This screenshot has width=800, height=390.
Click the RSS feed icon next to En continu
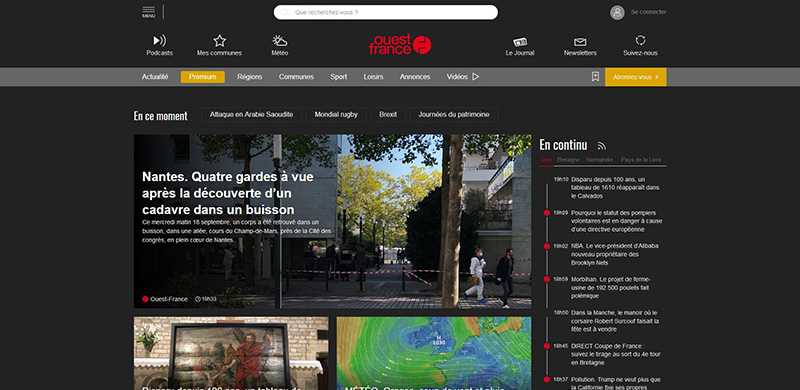[x=602, y=146]
